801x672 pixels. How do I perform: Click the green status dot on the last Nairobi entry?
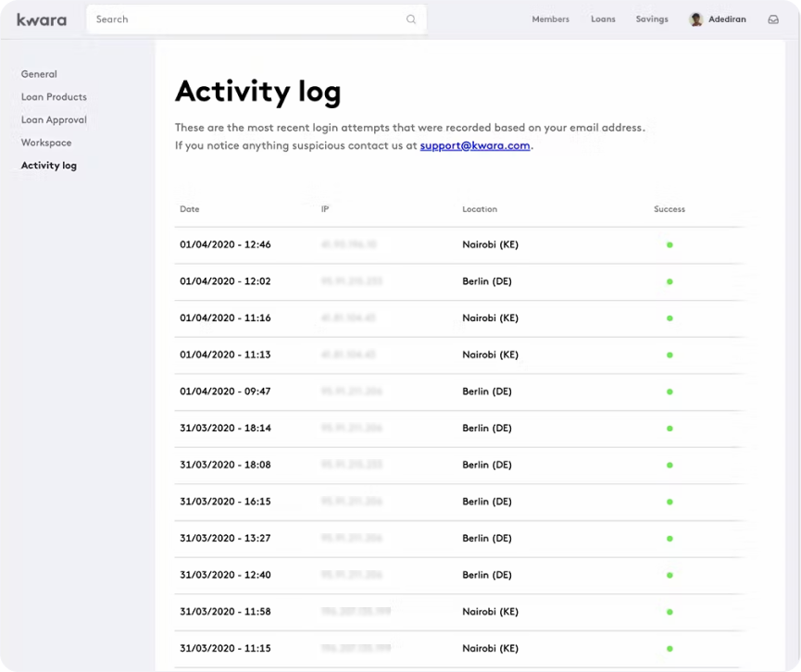(669, 648)
